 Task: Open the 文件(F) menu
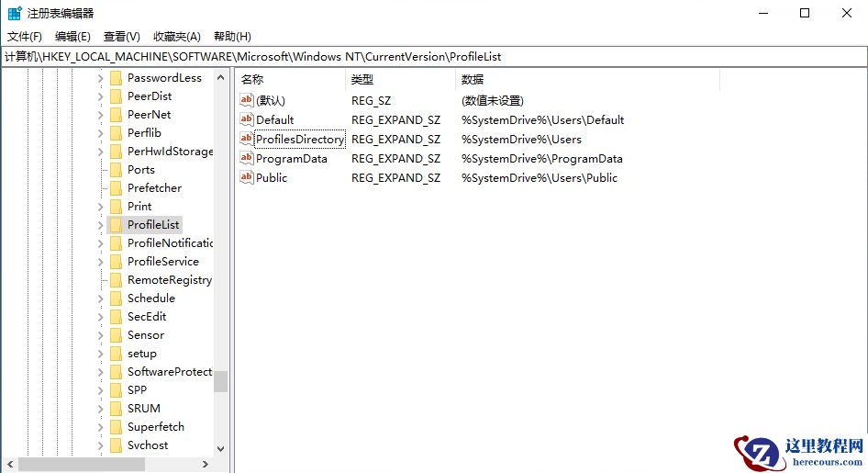[25, 37]
